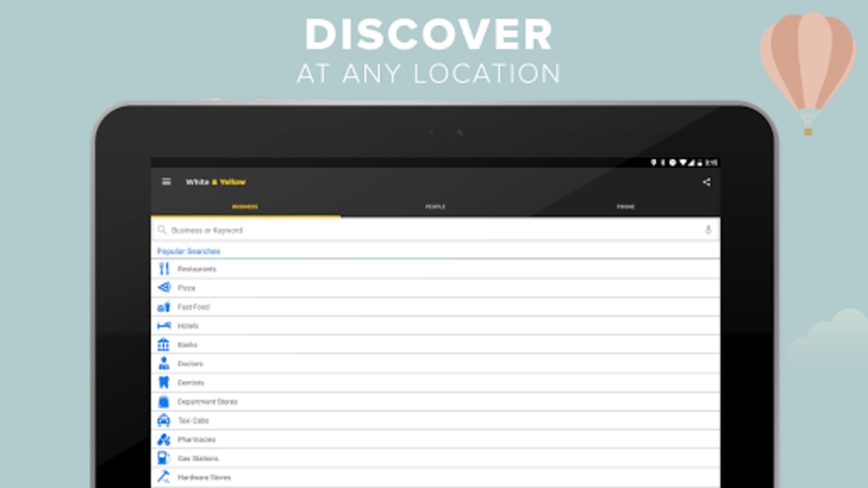Screen dimensions: 868x488
Task: Select the Pizza slice icon
Action: pos(164,288)
